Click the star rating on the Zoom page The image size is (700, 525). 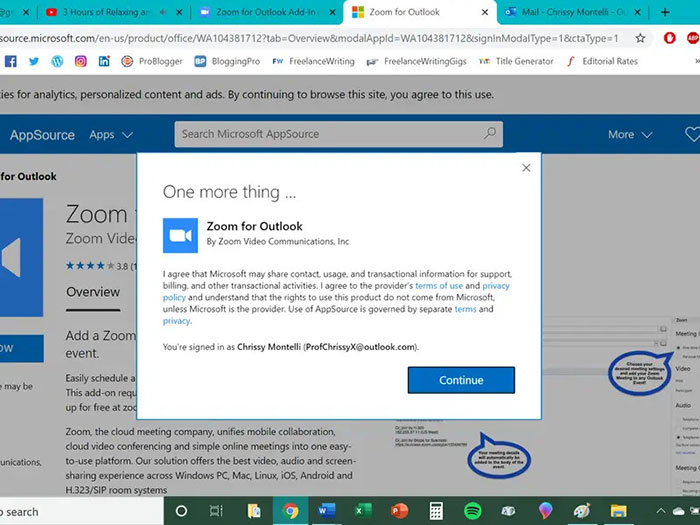click(91, 266)
